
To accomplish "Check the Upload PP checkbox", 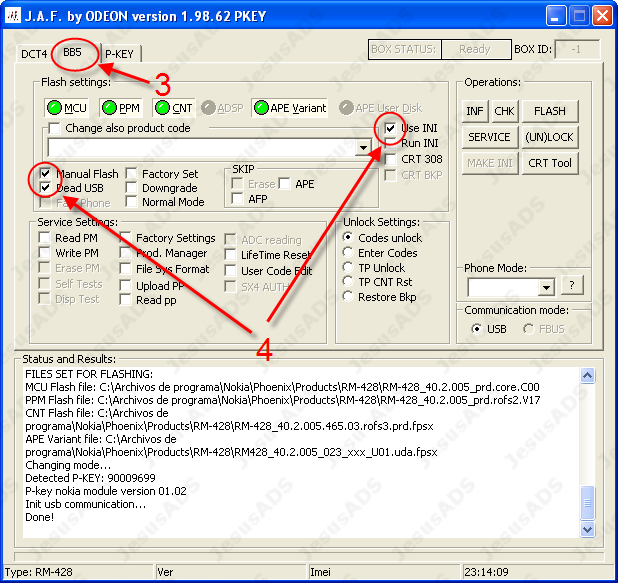I will pyautogui.click(x=125, y=285).
